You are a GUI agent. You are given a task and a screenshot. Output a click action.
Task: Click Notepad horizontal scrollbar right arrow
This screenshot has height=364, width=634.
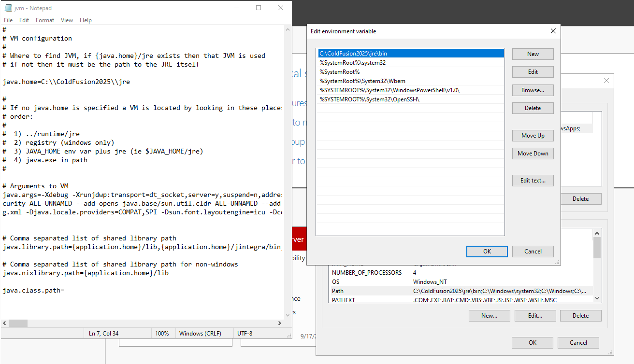click(279, 323)
